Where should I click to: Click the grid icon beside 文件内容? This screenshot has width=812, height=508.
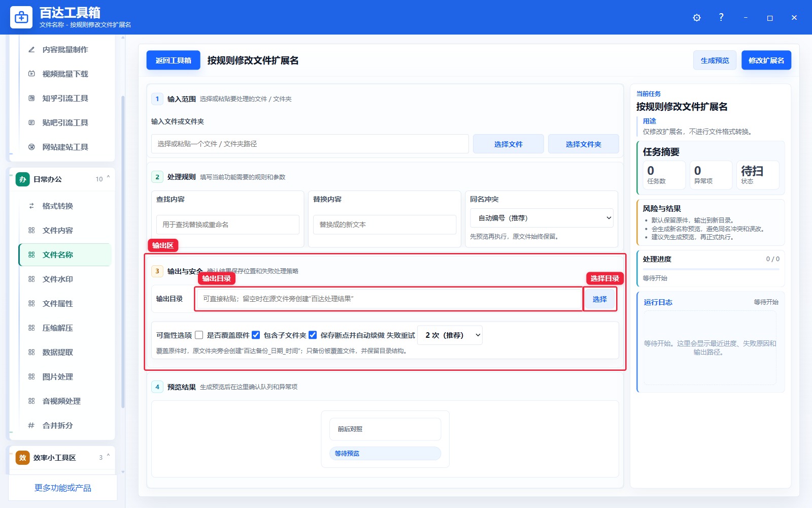tap(31, 231)
